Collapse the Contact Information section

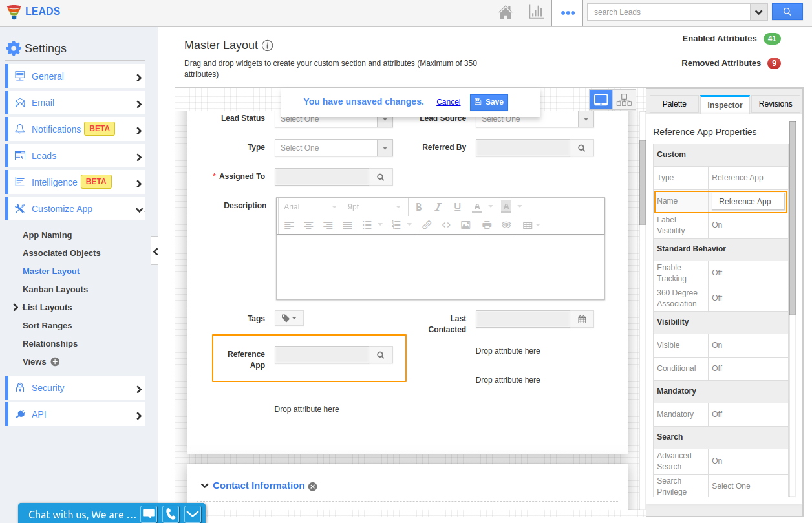[x=204, y=486]
